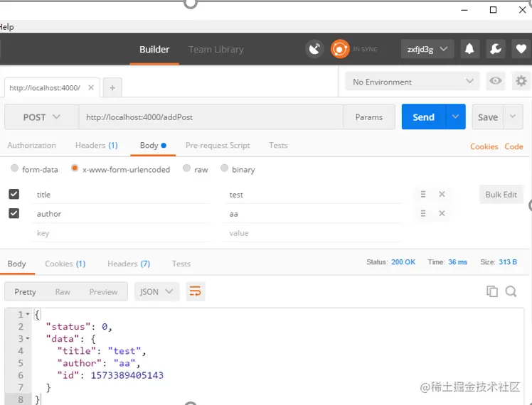Click the Send button
Image resolution: width=532 pixels, height=405 pixels.
(x=423, y=117)
